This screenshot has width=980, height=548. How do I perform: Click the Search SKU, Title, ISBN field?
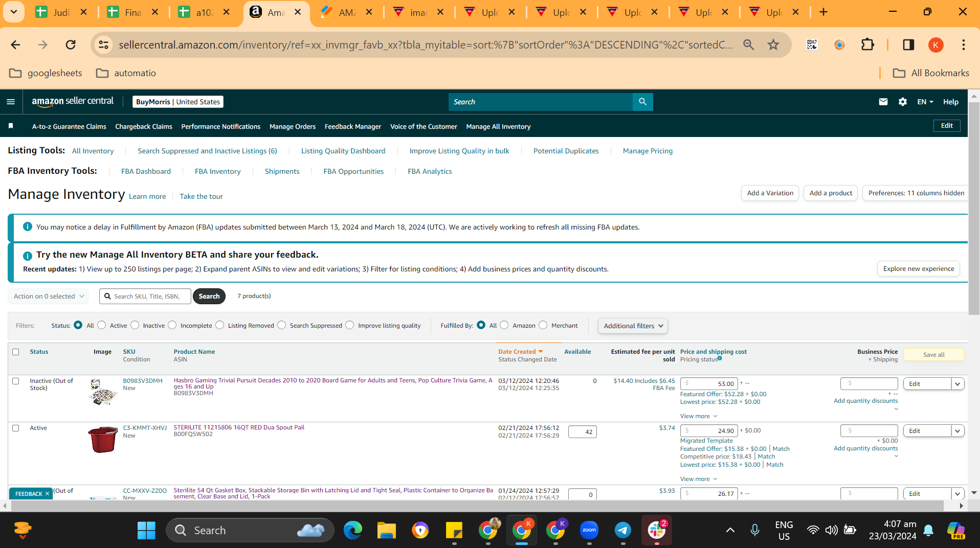pyautogui.click(x=145, y=296)
